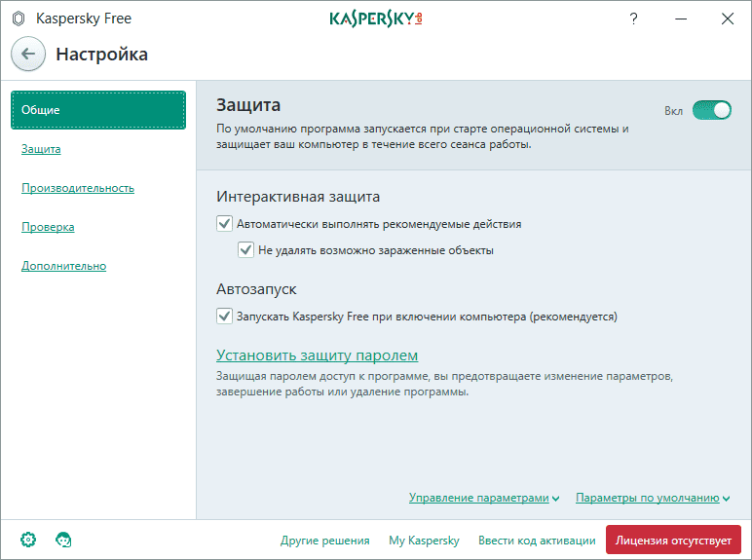
Task: Switch to the Производительность section
Action: coord(78,188)
